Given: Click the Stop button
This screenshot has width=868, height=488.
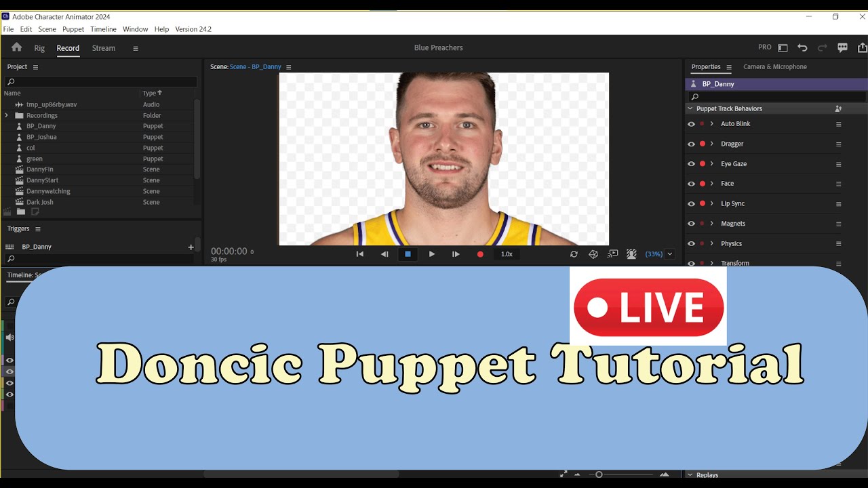Looking at the screenshot, I should tap(408, 254).
